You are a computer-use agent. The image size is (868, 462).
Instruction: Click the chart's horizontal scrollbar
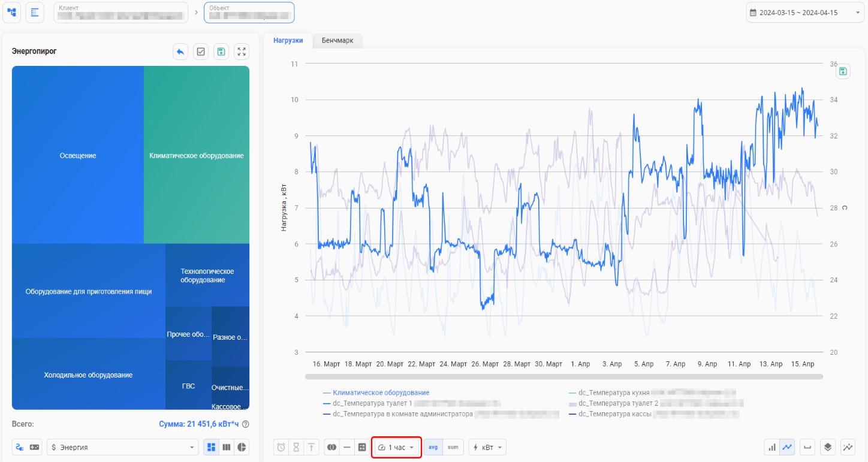coord(563,377)
